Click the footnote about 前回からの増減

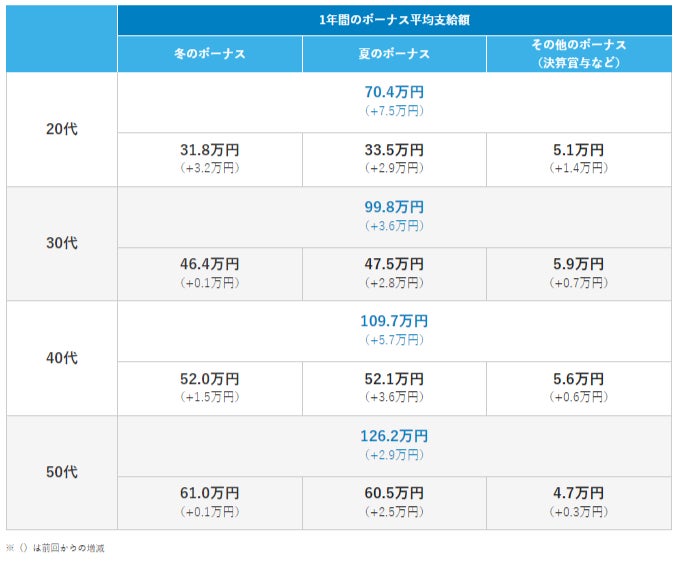pos(56,548)
